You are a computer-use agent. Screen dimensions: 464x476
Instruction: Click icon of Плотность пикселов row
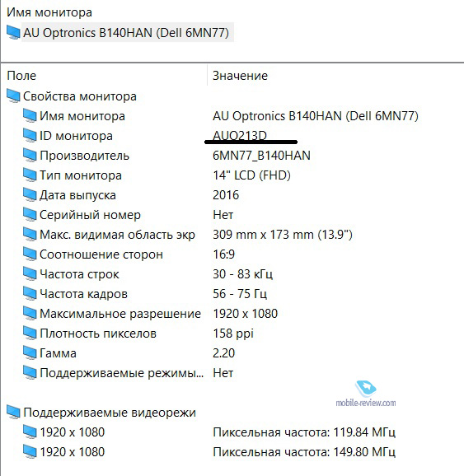(x=30, y=333)
